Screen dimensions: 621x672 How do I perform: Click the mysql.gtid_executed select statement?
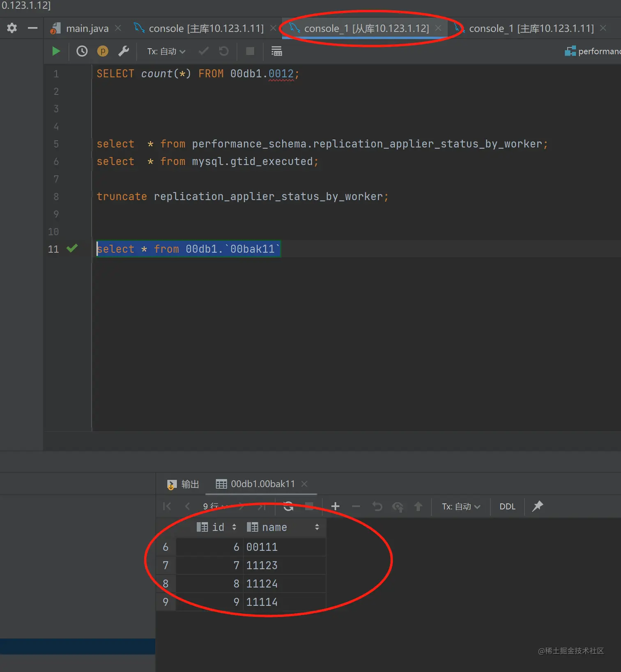[207, 162]
